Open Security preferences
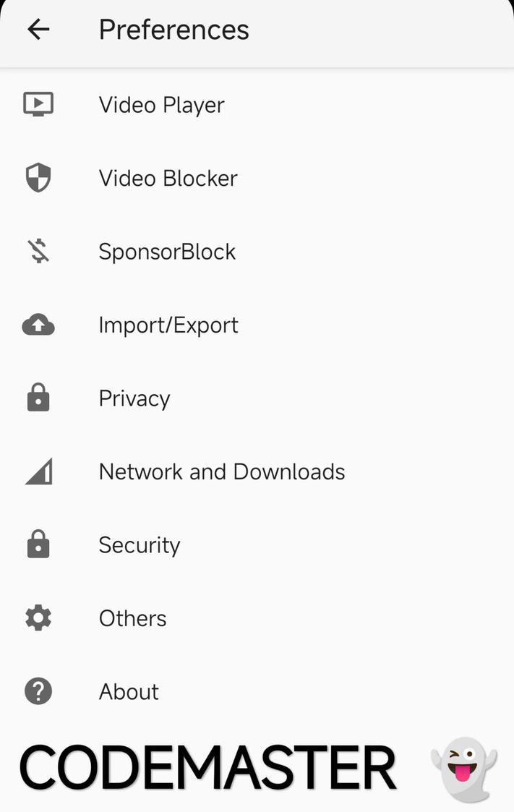Viewport: 514px width, 812px height. click(x=140, y=544)
